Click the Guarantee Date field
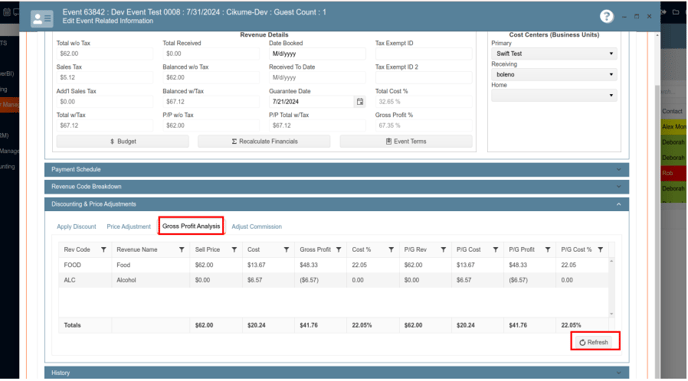This screenshot has width=688, height=381. point(312,101)
